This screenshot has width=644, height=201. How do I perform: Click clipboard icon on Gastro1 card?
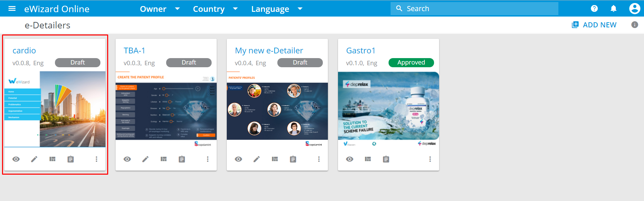(x=386, y=159)
